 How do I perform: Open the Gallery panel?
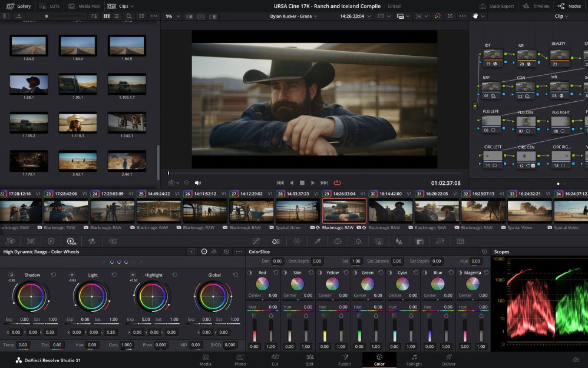pos(19,6)
